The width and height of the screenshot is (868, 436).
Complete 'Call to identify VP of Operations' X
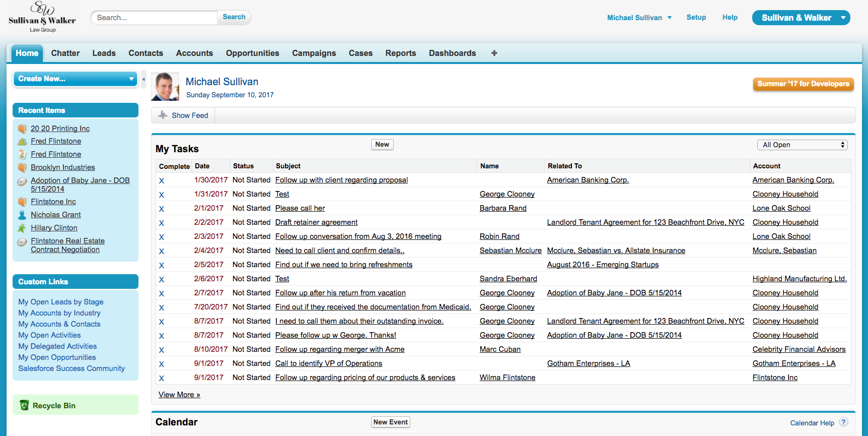[x=162, y=364]
